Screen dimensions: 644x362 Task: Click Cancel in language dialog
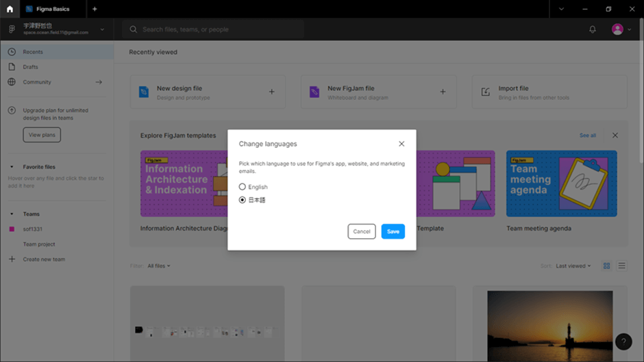[362, 231]
